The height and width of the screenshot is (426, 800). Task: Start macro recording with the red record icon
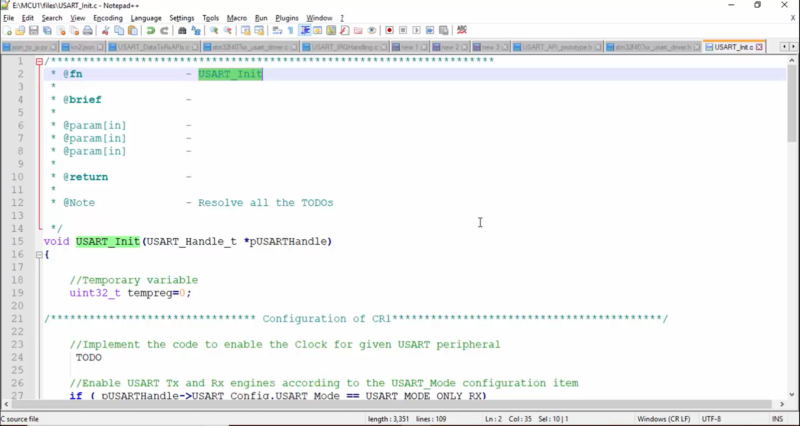[x=389, y=31]
